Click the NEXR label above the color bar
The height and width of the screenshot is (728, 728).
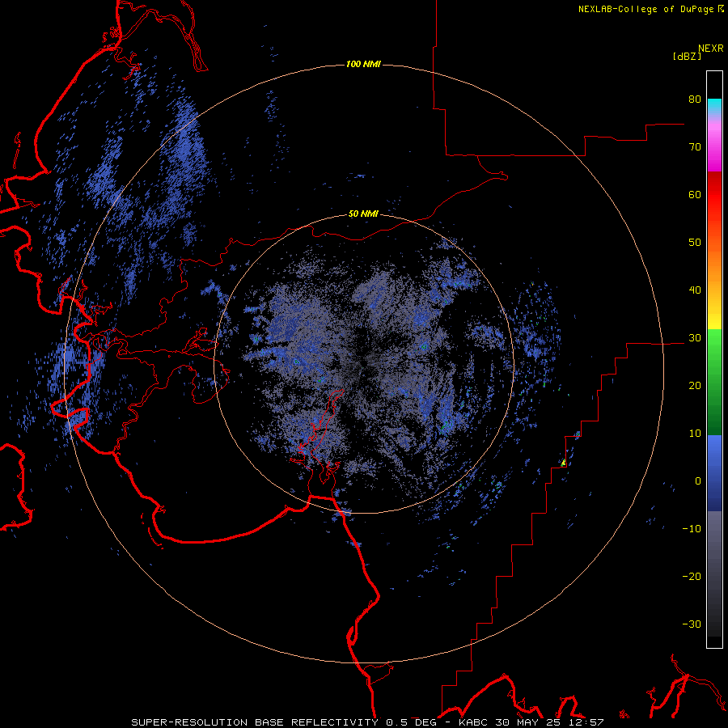(710, 49)
